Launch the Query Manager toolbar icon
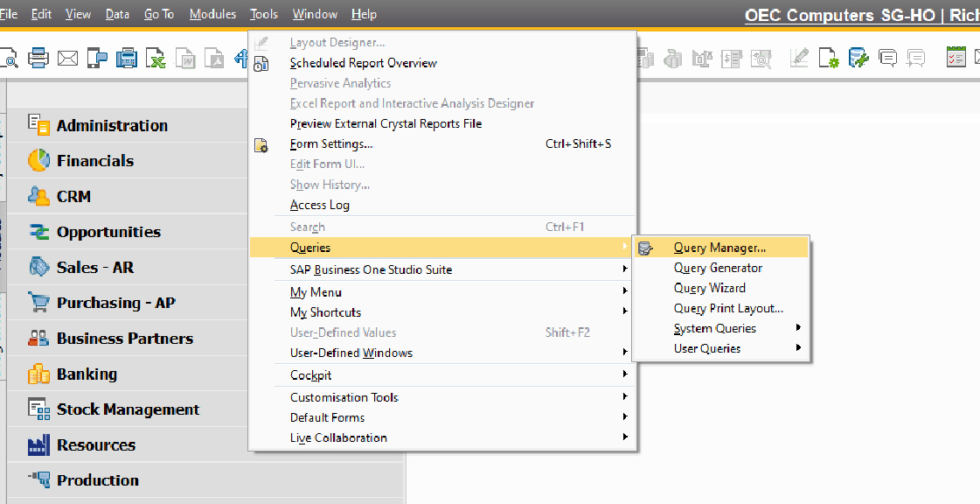The height and width of the screenshot is (504, 980). (x=858, y=58)
